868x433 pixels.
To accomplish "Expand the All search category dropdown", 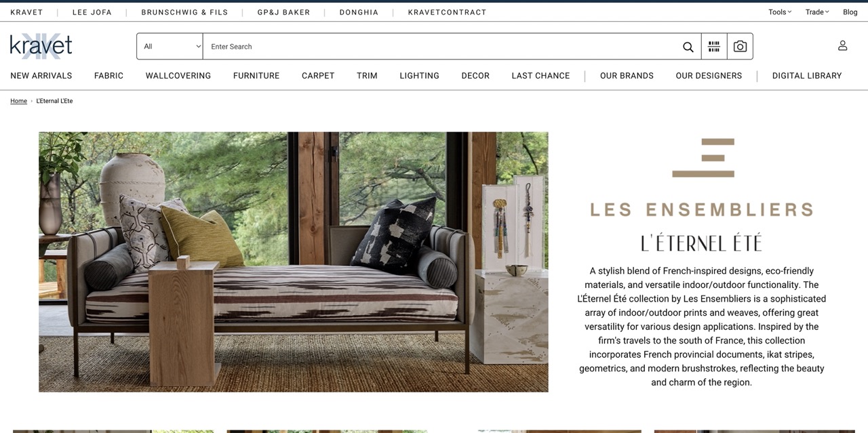I will click(170, 47).
